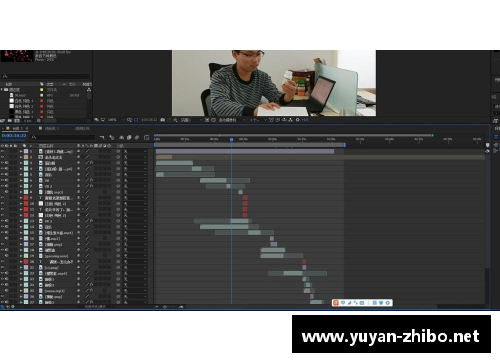The width and height of the screenshot is (500, 362).
Task: Click the snapshot camera icon below the preview
Action: [163, 120]
